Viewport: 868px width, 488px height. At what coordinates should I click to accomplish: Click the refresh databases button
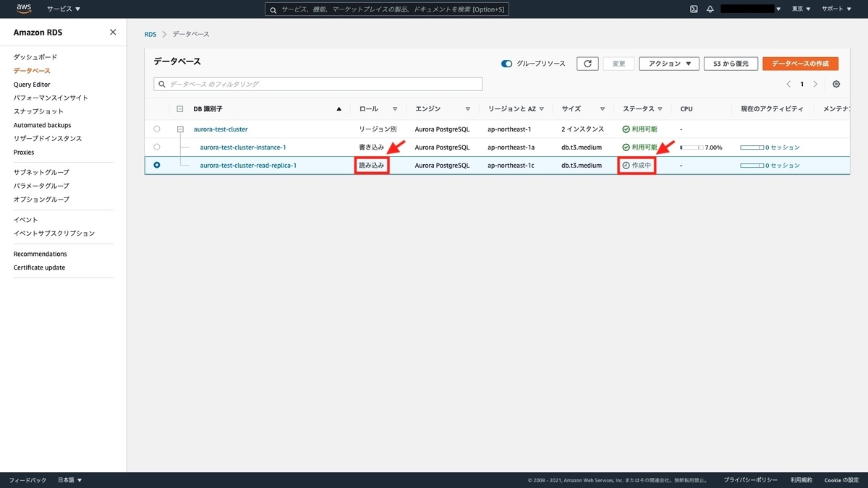click(x=587, y=64)
